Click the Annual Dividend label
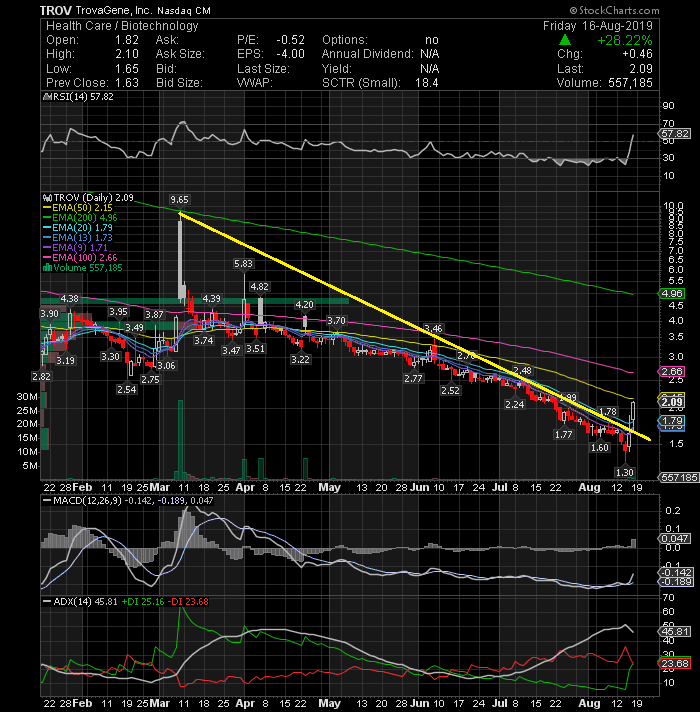Image resolution: width=700 pixels, height=712 pixels. (368, 54)
